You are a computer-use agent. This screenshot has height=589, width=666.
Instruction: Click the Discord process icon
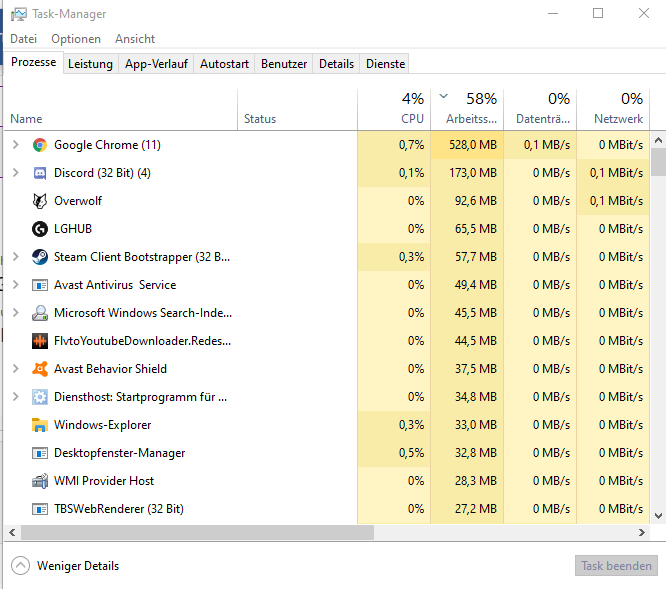click(x=40, y=173)
